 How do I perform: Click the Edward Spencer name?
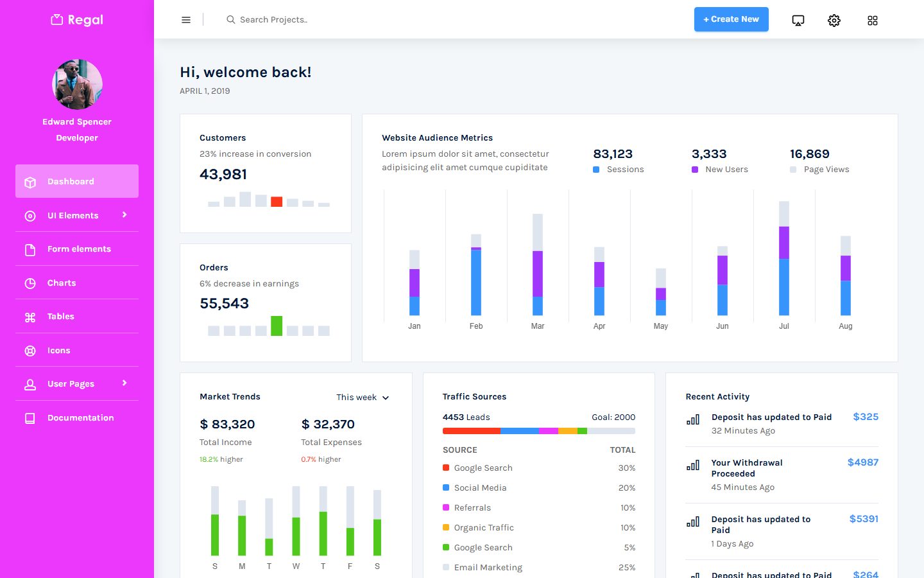77,122
